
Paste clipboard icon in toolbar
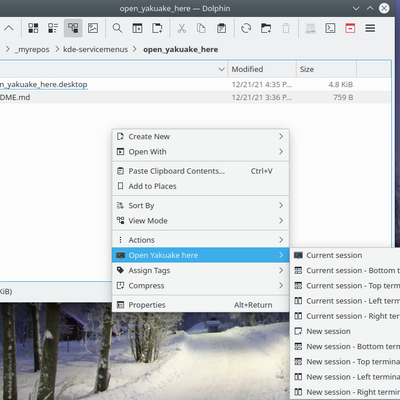[x=221, y=28]
